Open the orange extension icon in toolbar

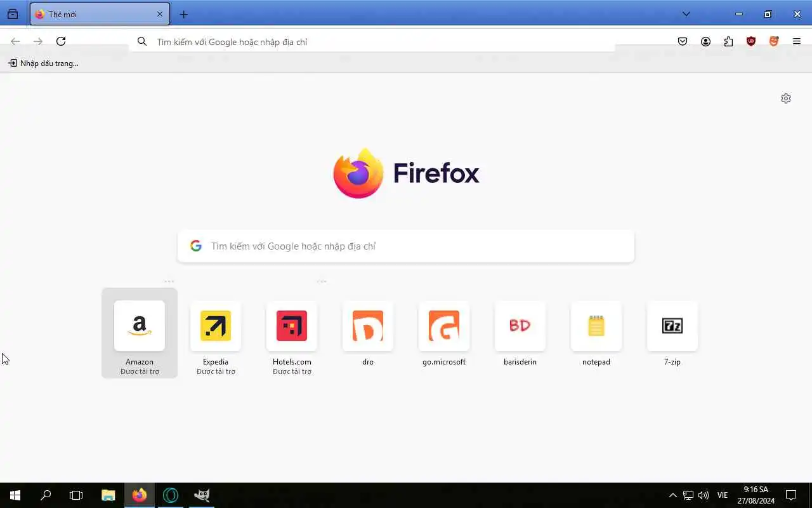coord(774,41)
